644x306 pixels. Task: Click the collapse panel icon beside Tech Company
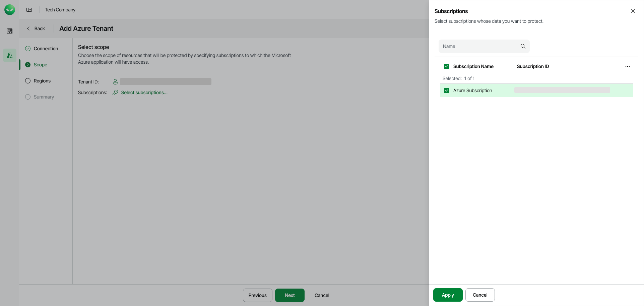pyautogui.click(x=29, y=10)
